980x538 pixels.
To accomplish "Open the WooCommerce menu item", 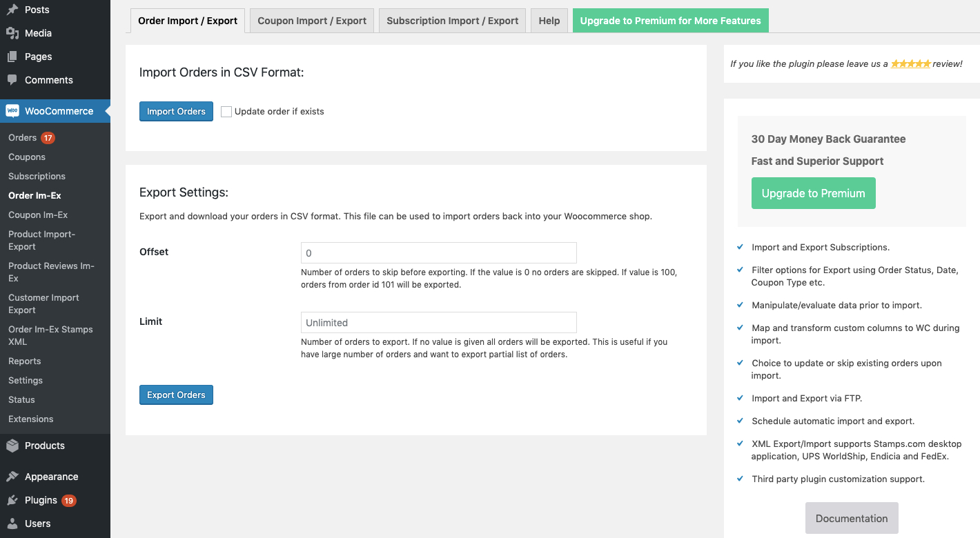I will point(55,111).
